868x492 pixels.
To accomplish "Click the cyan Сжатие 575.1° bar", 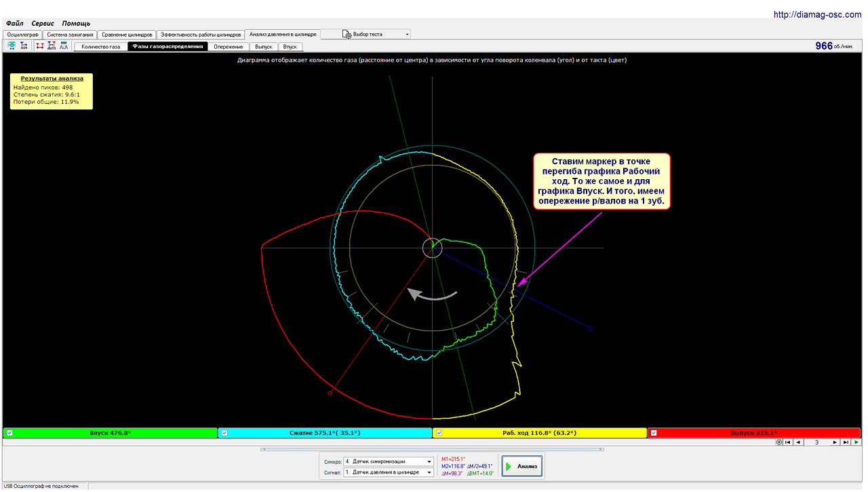I will point(325,433).
